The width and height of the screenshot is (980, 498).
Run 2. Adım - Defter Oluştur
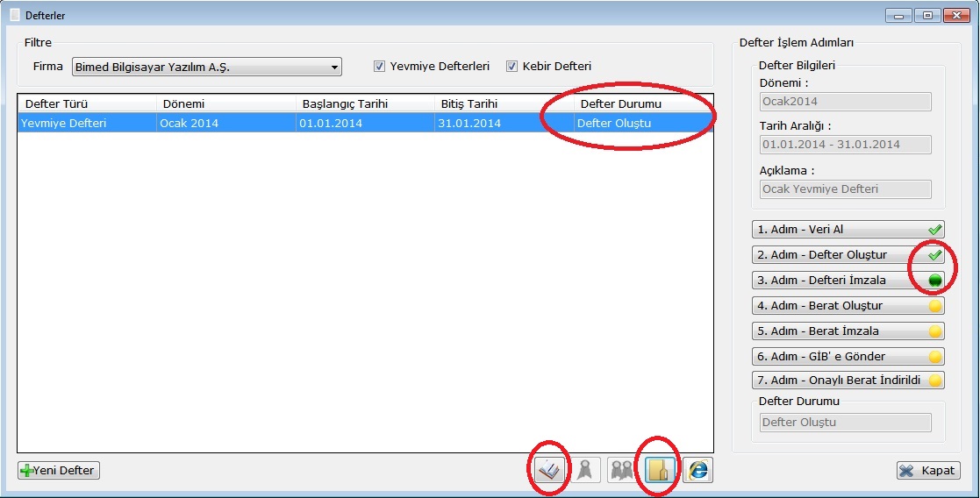point(848,255)
